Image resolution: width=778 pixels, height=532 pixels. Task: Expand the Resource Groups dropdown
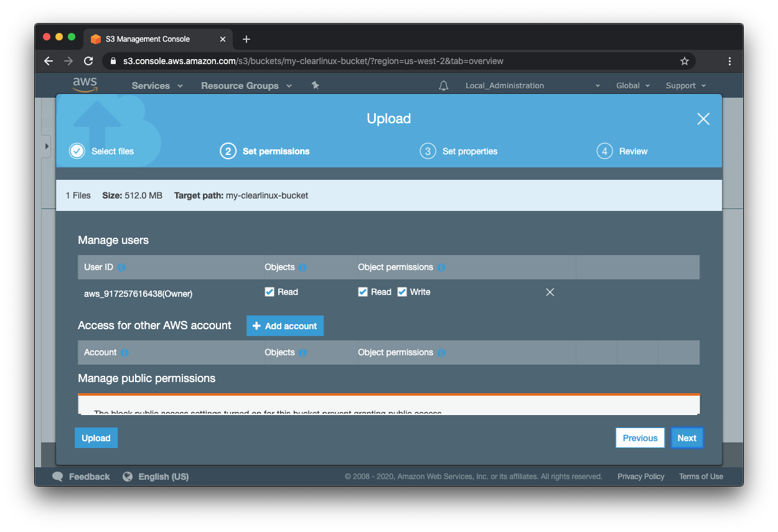pyautogui.click(x=246, y=86)
